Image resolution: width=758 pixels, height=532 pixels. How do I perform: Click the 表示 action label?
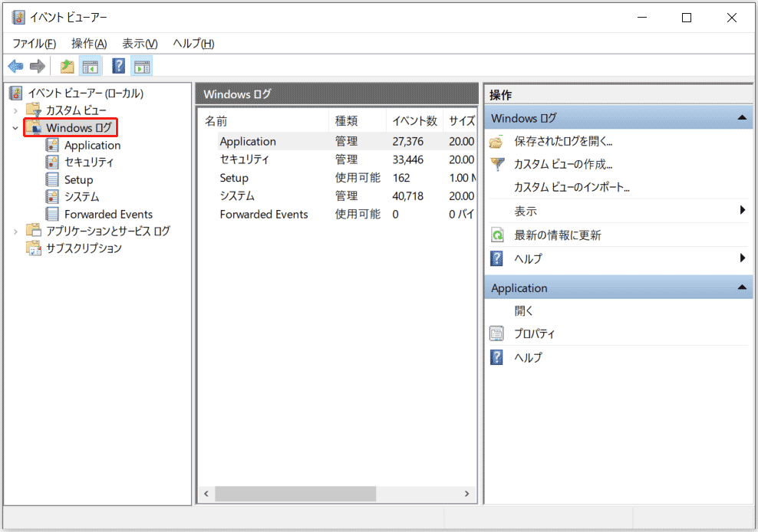[526, 211]
